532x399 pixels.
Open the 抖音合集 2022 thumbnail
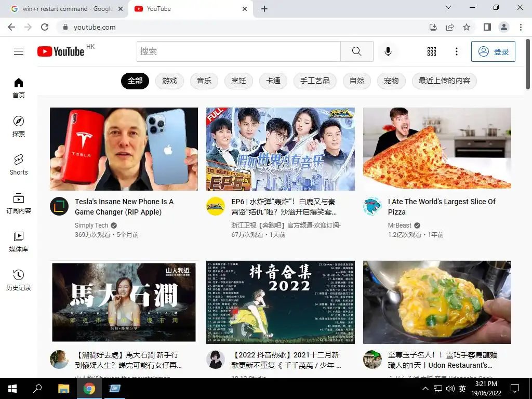tap(280, 302)
